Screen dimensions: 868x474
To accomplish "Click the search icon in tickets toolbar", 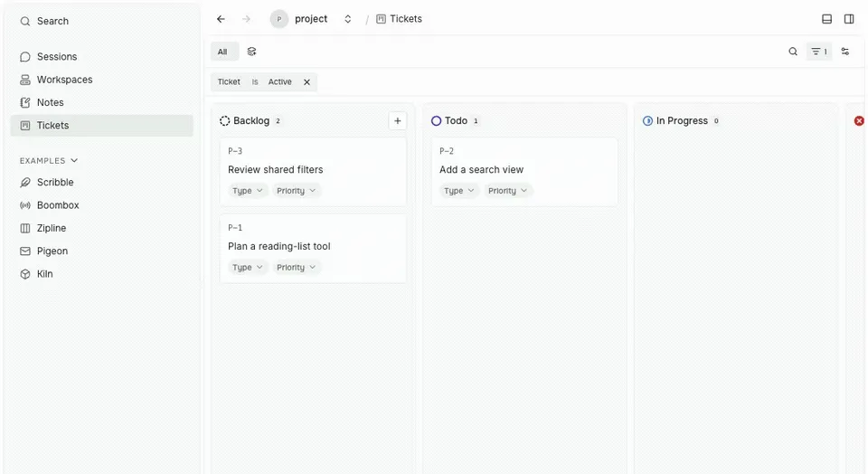I will (x=793, y=52).
